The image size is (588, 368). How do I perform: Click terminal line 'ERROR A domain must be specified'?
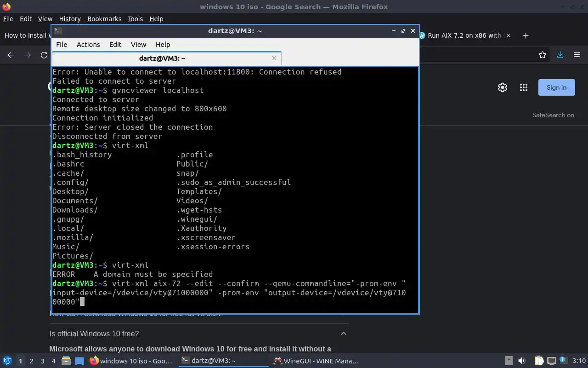(x=132, y=274)
